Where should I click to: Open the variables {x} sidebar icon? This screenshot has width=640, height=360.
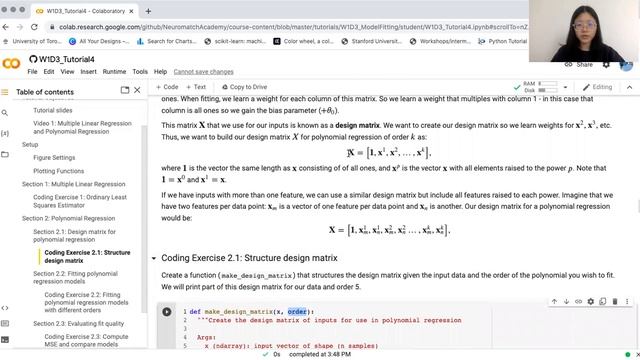click(x=5, y=133)
